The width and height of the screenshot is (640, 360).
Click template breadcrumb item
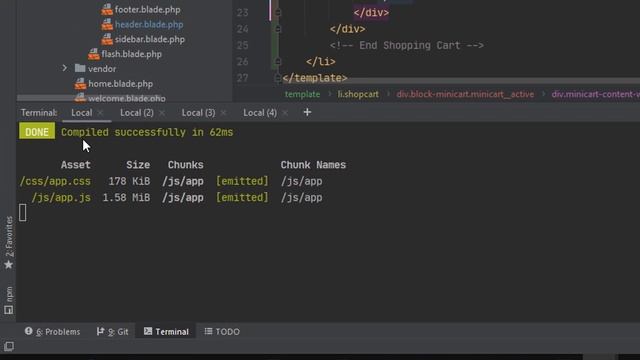(x=302, y=94)
